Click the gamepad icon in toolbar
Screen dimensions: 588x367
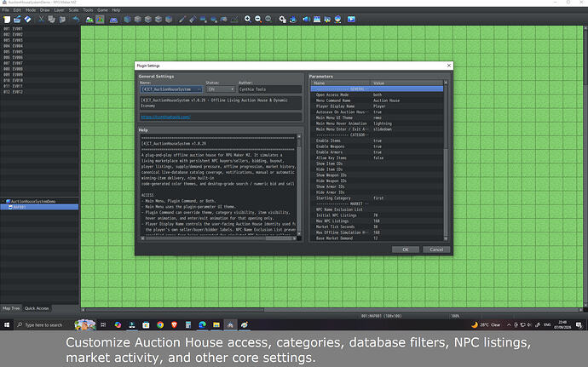113,19
